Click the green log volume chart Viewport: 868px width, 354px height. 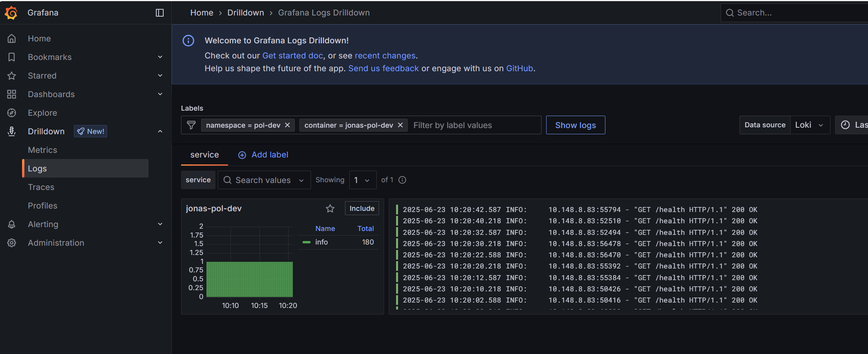(249, 279)
